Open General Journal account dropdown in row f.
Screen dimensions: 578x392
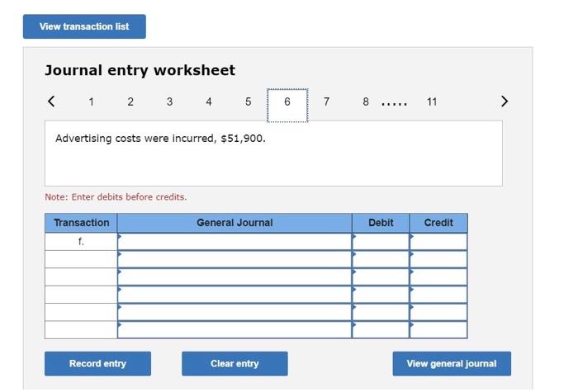coord(235,242)
